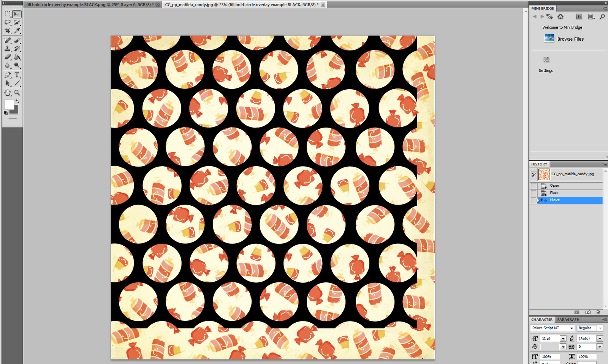Select the Zoom tool
Screen dimensions: 608x364
tap(17, 92)
